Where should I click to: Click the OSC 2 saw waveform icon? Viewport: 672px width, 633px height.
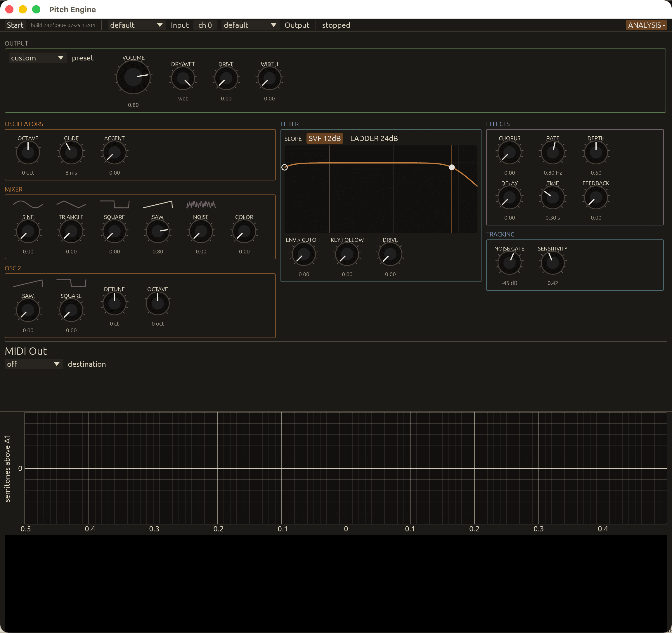click(x=28, y=283)
